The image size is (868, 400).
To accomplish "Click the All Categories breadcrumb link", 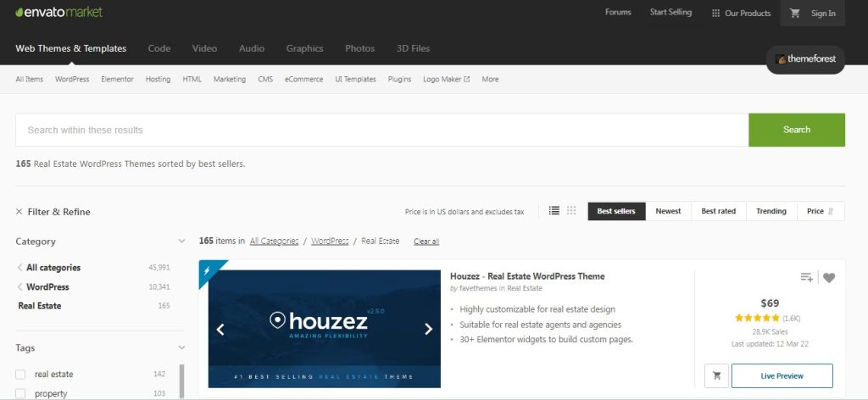I will pyautogui.click(x=274, y=242).
